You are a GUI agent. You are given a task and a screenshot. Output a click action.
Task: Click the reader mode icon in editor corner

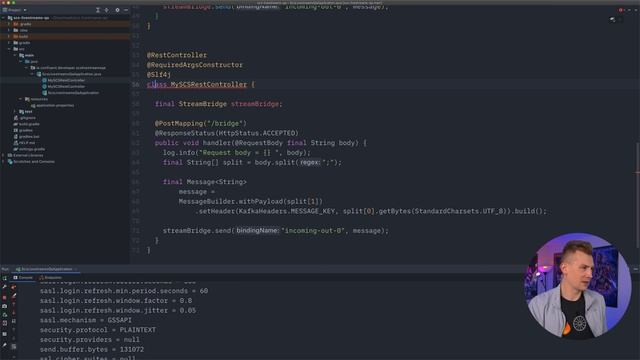tap(613, 19)
